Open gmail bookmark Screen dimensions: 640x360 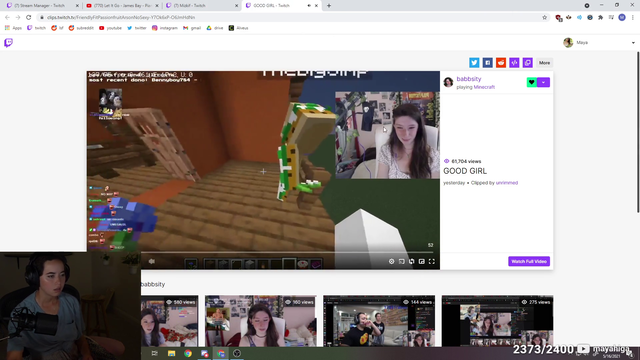pyautogui.click(x=192, y=28)
